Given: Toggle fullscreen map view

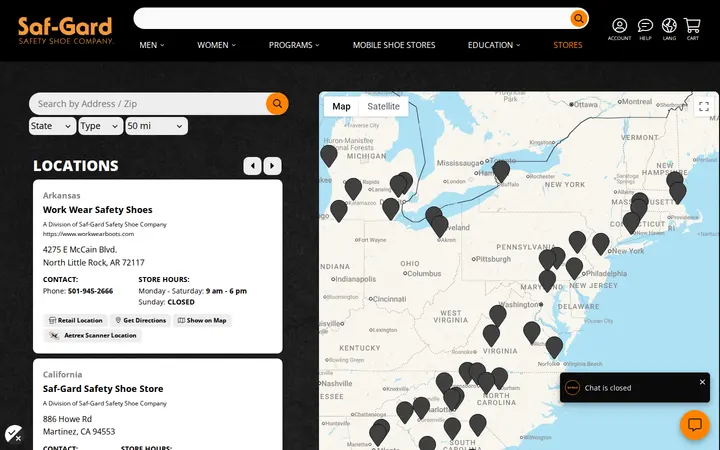Looking at the screenshot, I should [704, 107].
